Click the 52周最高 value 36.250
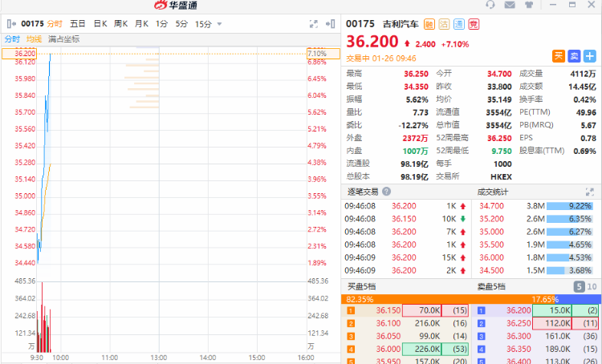This screenshot has width=602, height=364. pos(499,138)
